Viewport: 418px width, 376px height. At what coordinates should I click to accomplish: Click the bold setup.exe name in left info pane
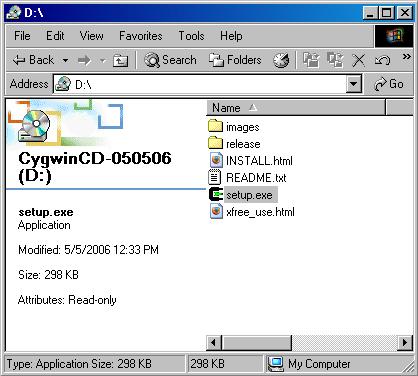46,212
